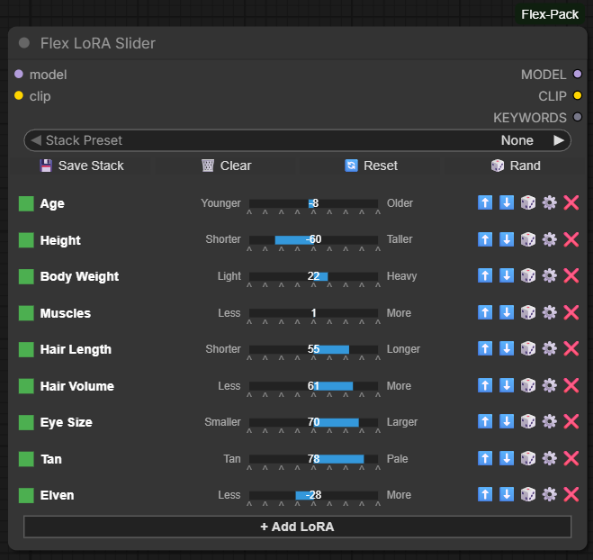Click the Tan slider at 78
Image resolution: width=593 pixels, height=560 pixels.
coord(314,459)
